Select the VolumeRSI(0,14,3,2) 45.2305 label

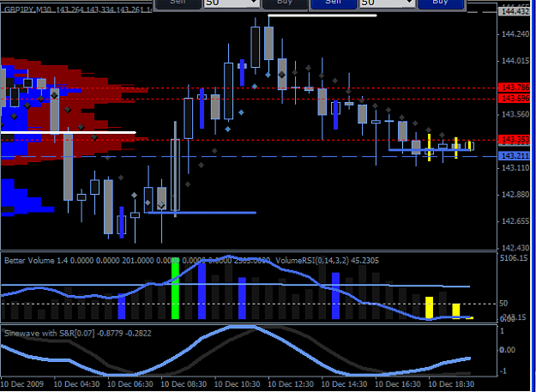coord(327,261)
